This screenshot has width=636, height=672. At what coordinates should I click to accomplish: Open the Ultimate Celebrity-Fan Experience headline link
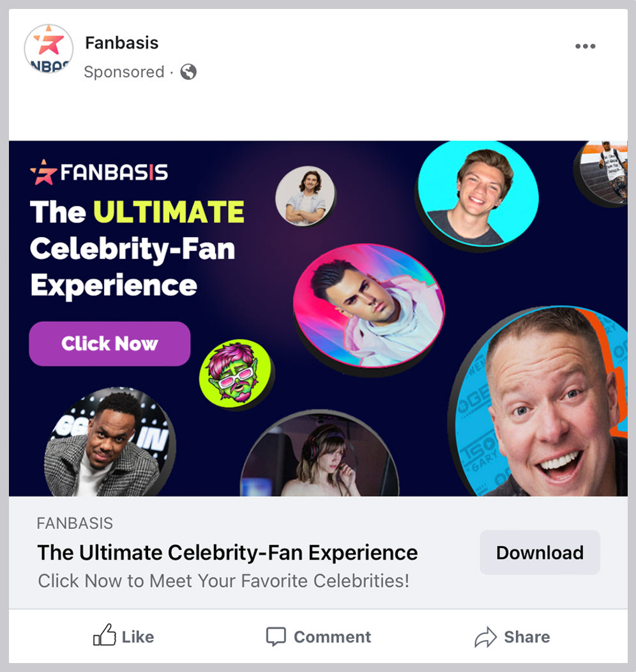pos(227,553)
